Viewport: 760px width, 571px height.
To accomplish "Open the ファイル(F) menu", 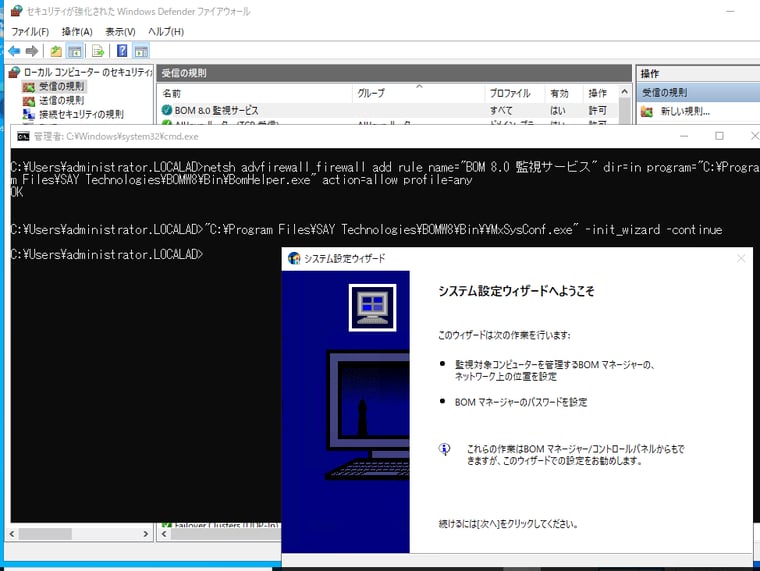I will tap(30, 32).
